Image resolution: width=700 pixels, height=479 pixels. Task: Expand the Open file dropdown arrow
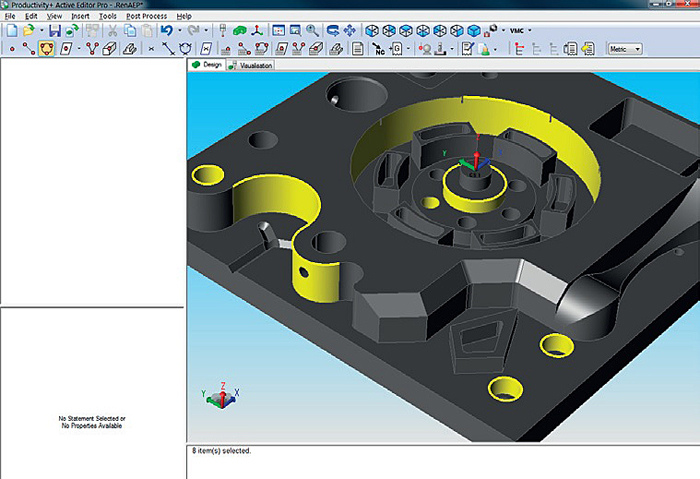[42, 30]
